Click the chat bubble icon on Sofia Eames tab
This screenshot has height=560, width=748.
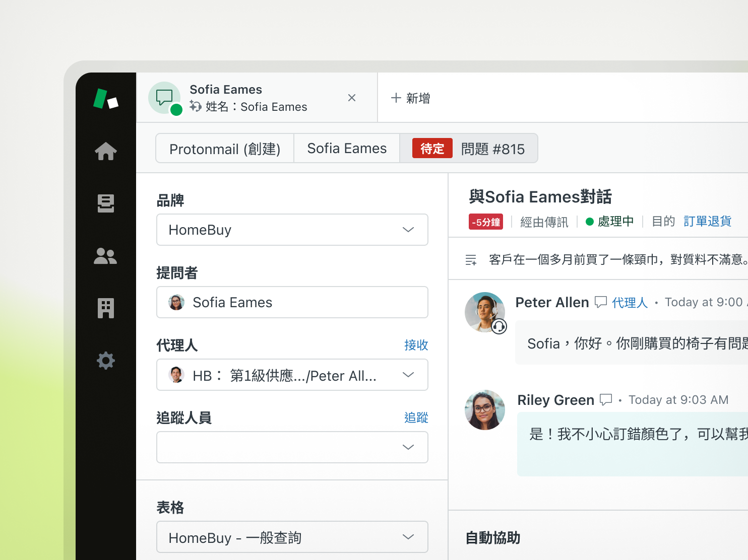[x=164, y=97]
